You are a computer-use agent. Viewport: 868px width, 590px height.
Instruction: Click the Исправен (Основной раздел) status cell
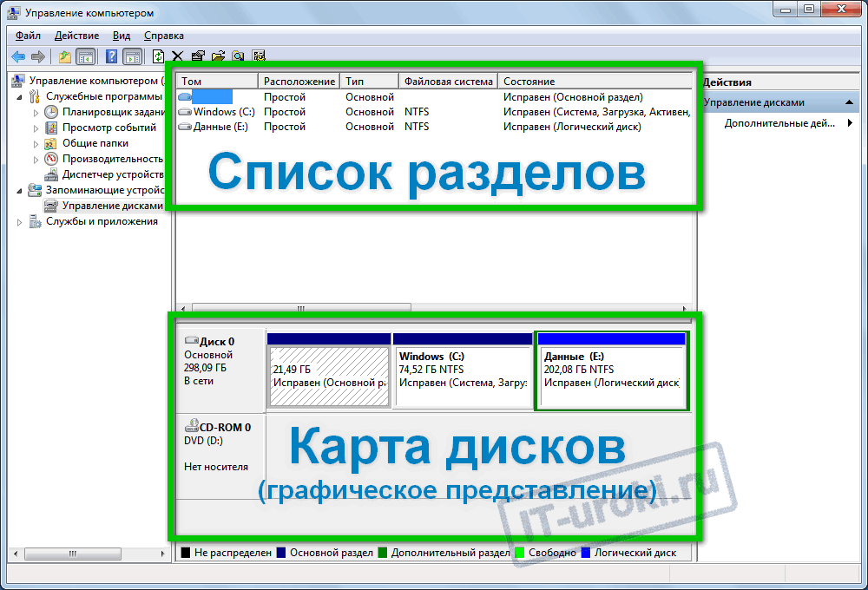[x=573, y=97]
